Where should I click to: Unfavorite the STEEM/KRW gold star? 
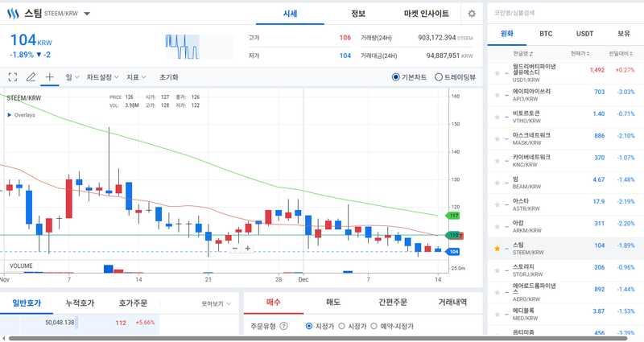click(x=497, y=249)
